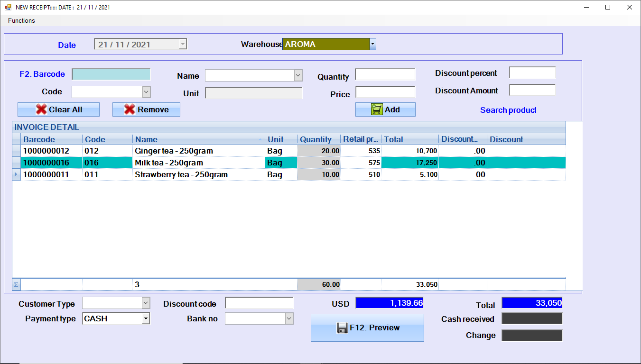Click the Retail price column header
641x364 pixels.
[361, 139]
